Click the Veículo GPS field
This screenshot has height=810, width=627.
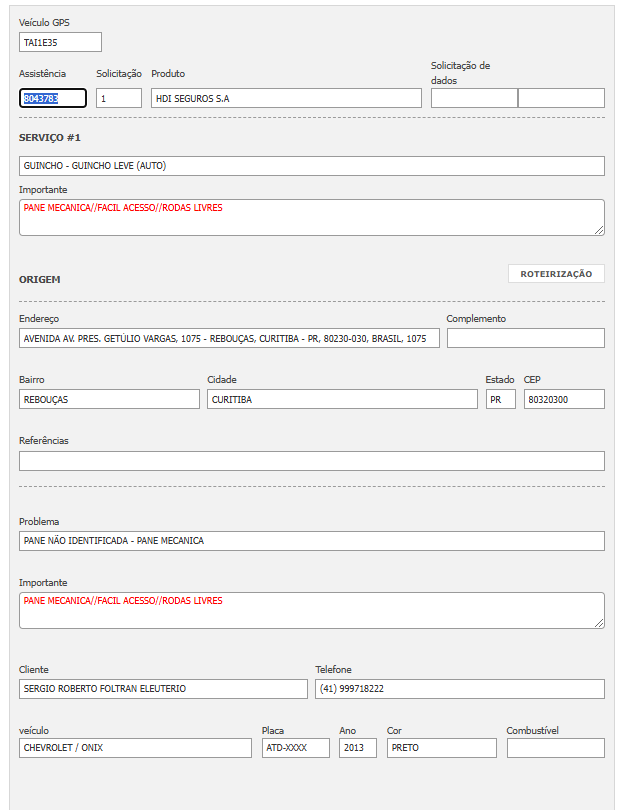(60, 42)
